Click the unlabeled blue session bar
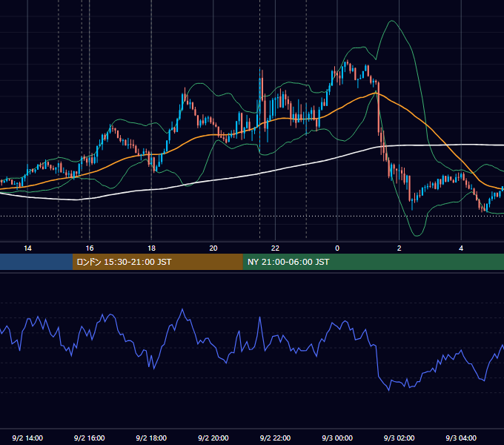The width and height of the screenshot is (504, 445). (x=36, y=262)
